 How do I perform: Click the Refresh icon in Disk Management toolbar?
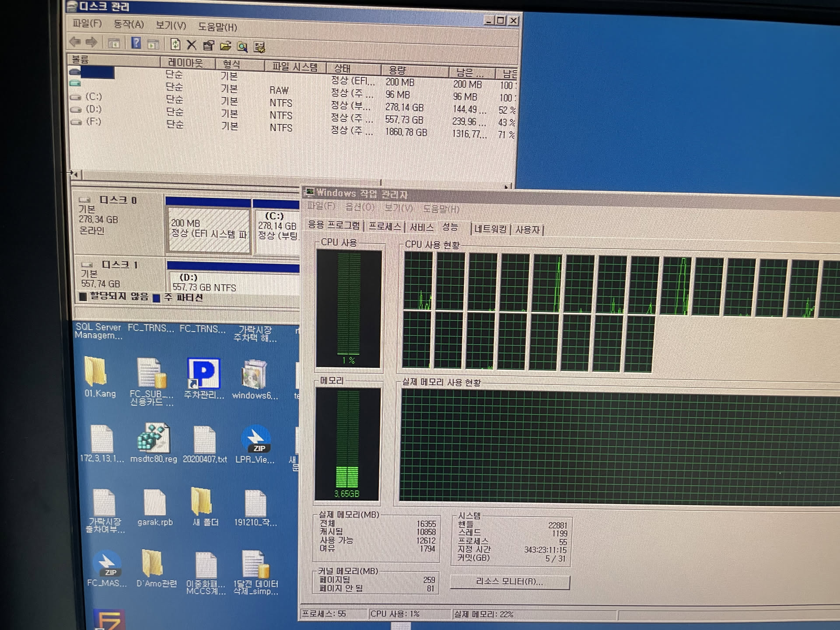175,44
